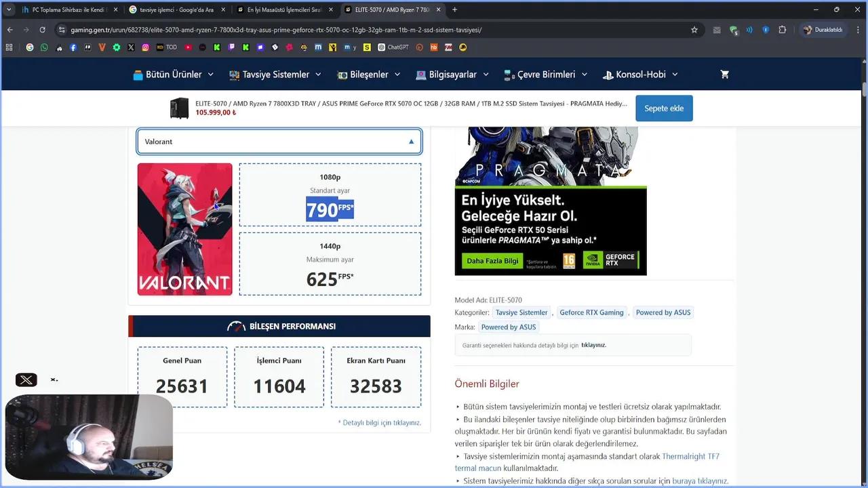Open the tab search dropdown arrow
The height and width of the screenshot is (488, 868).
9,9
